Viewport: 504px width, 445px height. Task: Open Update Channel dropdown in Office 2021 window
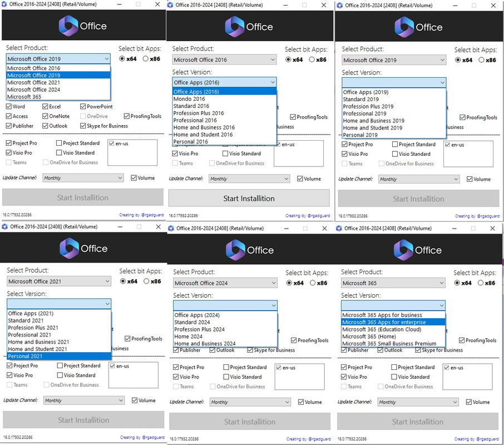[x=83, y=400]
